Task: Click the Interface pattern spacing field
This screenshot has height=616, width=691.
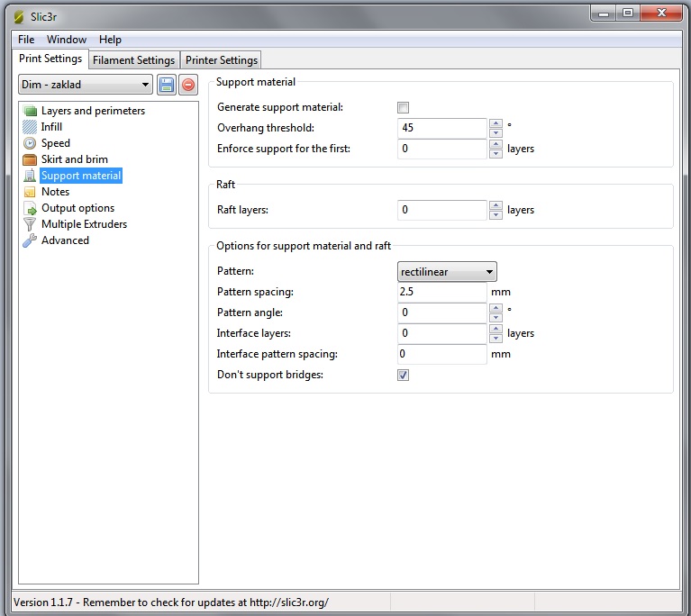Action: [442, 354]
